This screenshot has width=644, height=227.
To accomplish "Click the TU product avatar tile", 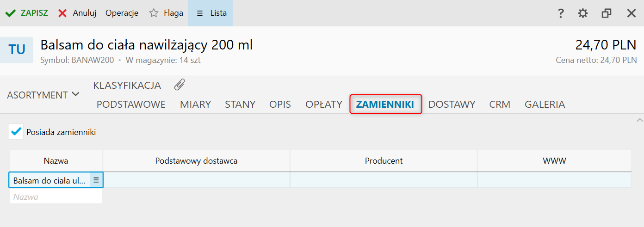I will pos(17,50).
